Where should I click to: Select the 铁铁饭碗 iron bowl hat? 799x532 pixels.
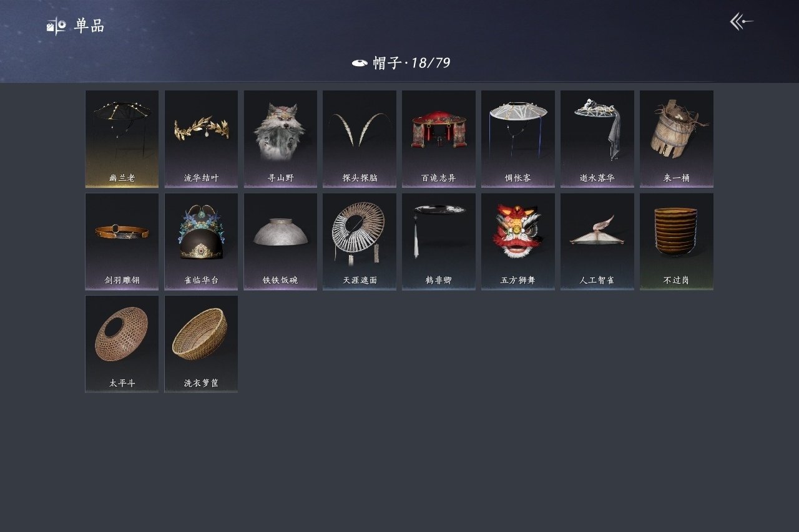(280, 241)
